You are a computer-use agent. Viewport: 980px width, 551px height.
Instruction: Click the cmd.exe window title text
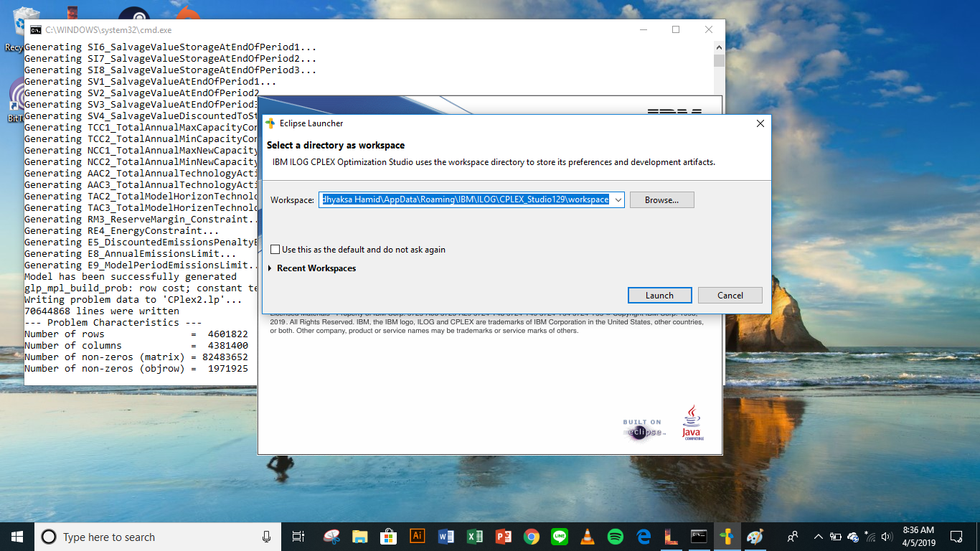(x=108, y=30)
